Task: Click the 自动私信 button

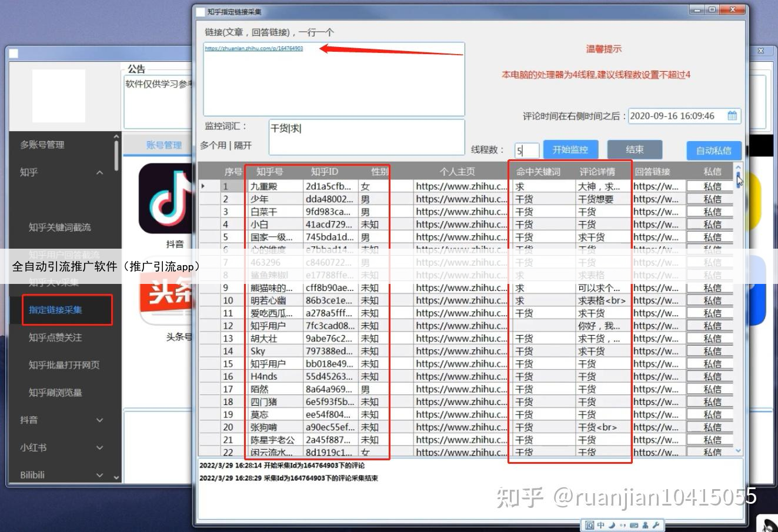Action: coord(713,150)
